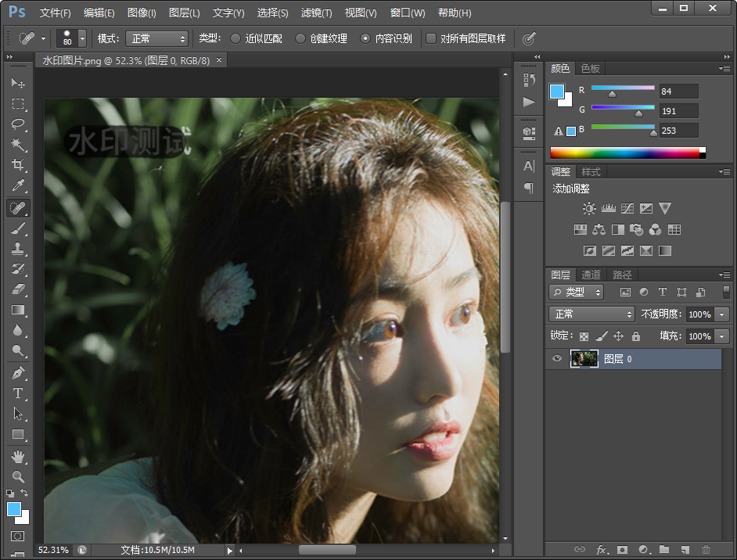This screenshot has width=737, height=560.
Task: Click the new layer button in Layers panel
Action: [686, 550]
